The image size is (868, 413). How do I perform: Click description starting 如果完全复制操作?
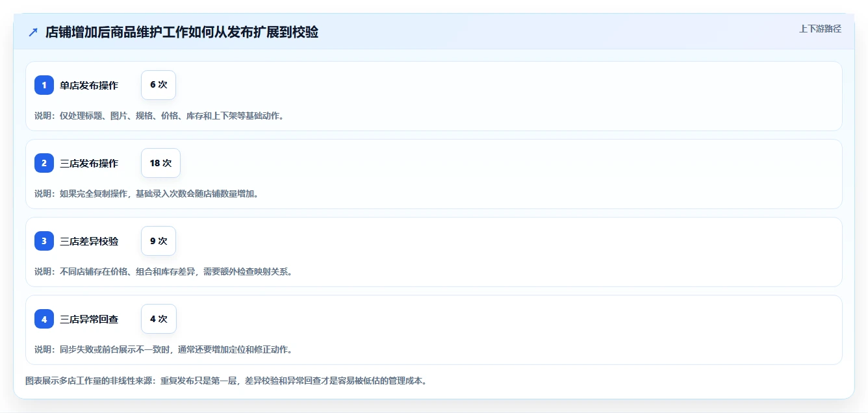(148, 194)
